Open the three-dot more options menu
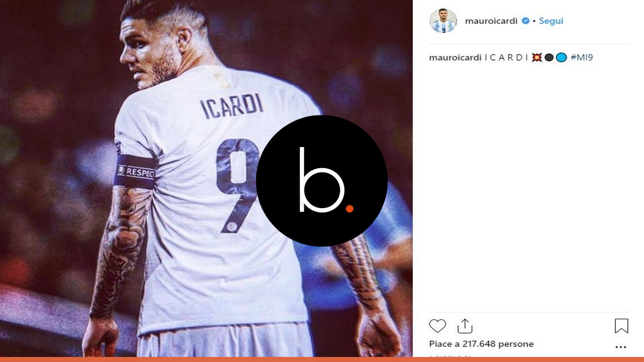This screenshot has height=362, width=644. click(x=621, y=347)
